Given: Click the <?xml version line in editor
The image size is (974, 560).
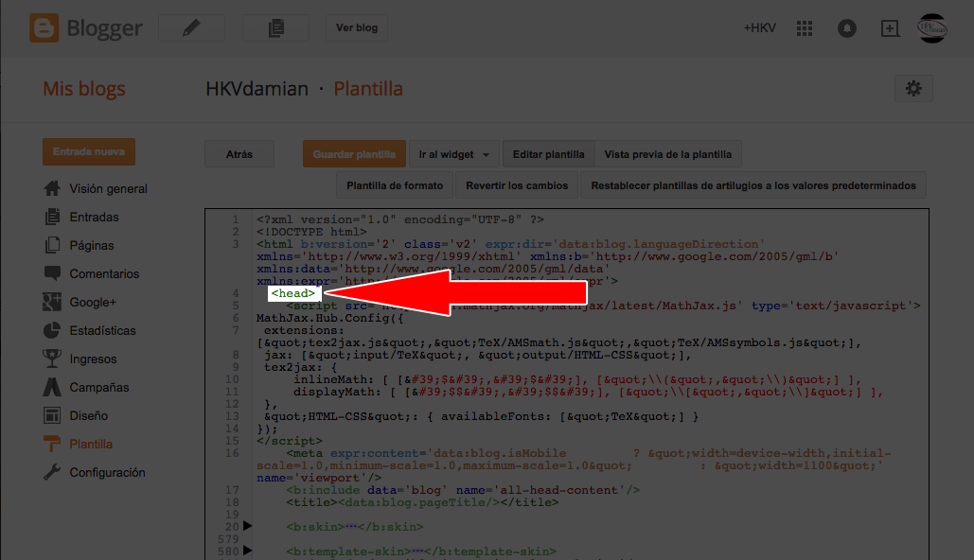Looking at the screenshot, I should (400, 219).
